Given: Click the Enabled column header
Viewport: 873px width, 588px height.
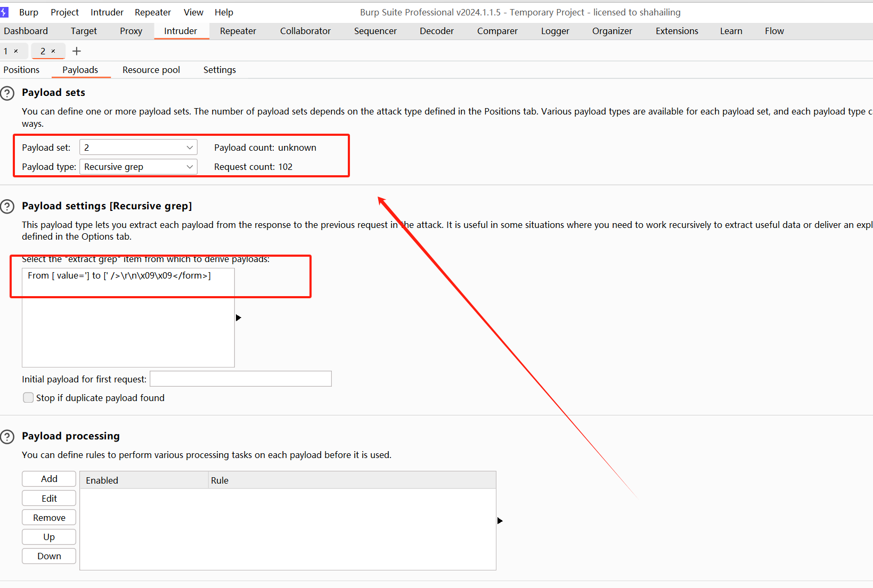Looking at the screenshot, I should (144, 480).
